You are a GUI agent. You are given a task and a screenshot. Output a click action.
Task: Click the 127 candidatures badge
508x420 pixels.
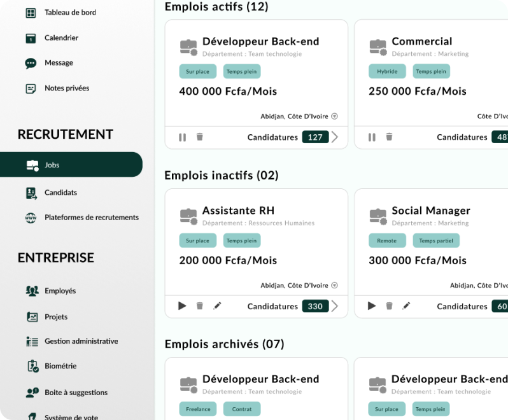tap(315, 137)
